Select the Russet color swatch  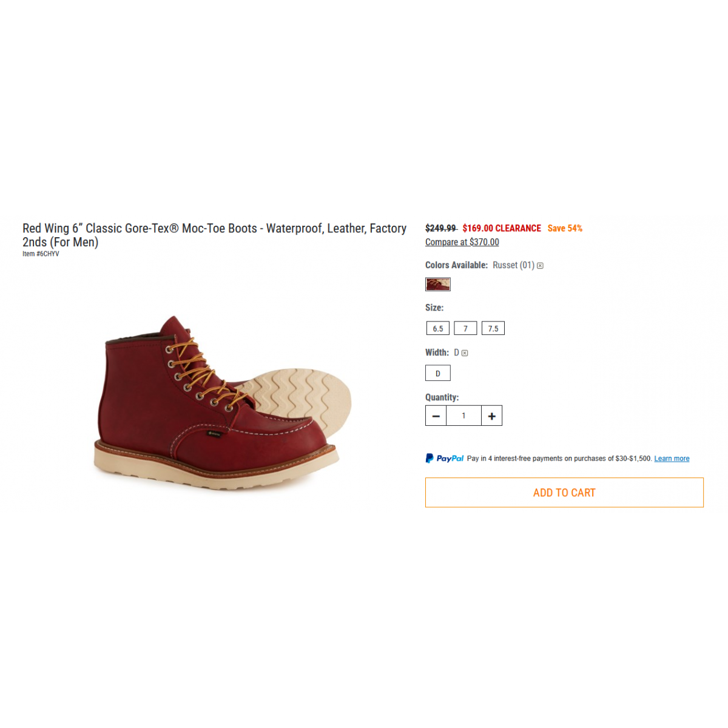[x=438, y=284]
